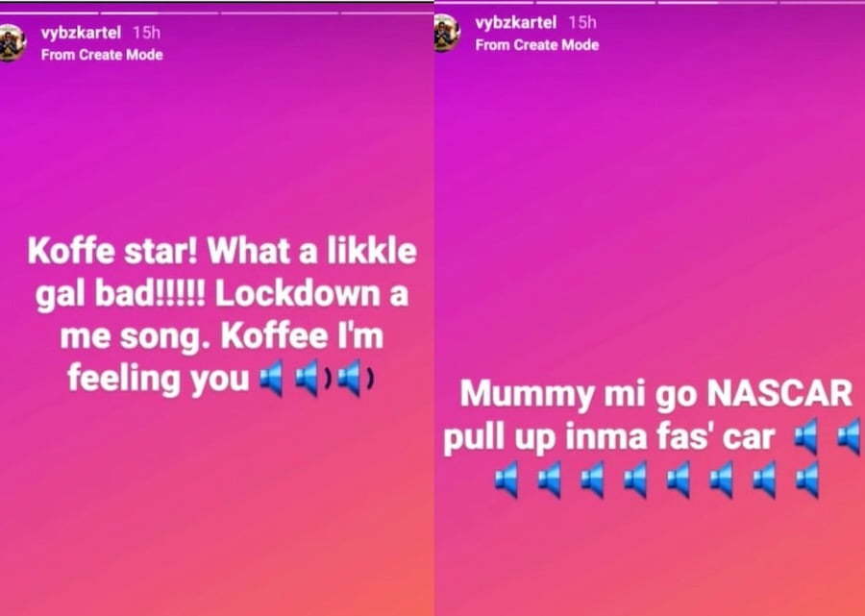Image resolution: width=865 pixels, height=616 pixels.
Task: Jump to last progress segment of right story
Action: (822, 2)
